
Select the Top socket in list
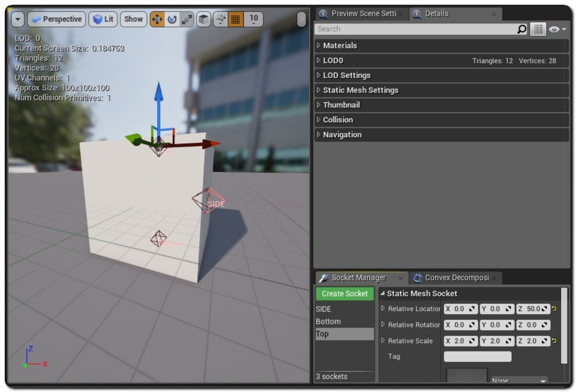[x=345, y=334]
